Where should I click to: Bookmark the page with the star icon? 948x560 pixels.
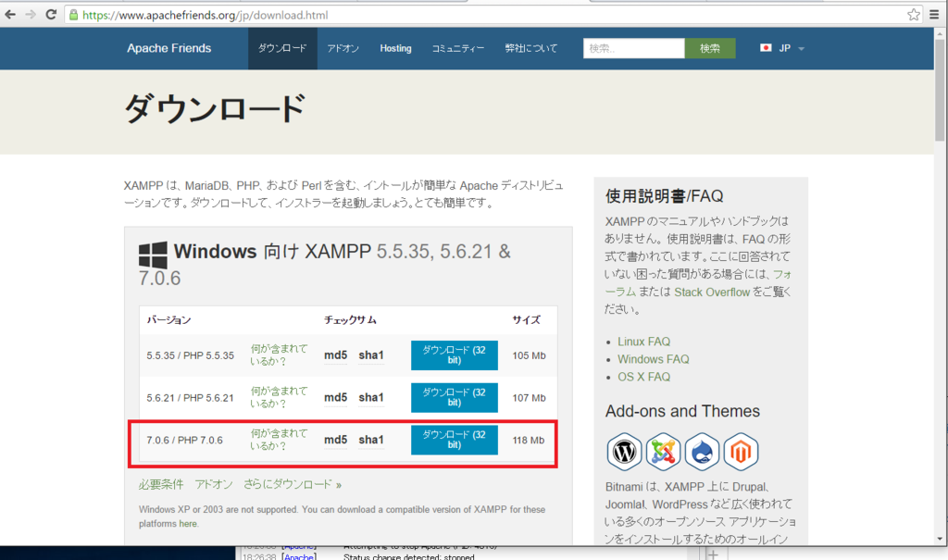[914, 15]
